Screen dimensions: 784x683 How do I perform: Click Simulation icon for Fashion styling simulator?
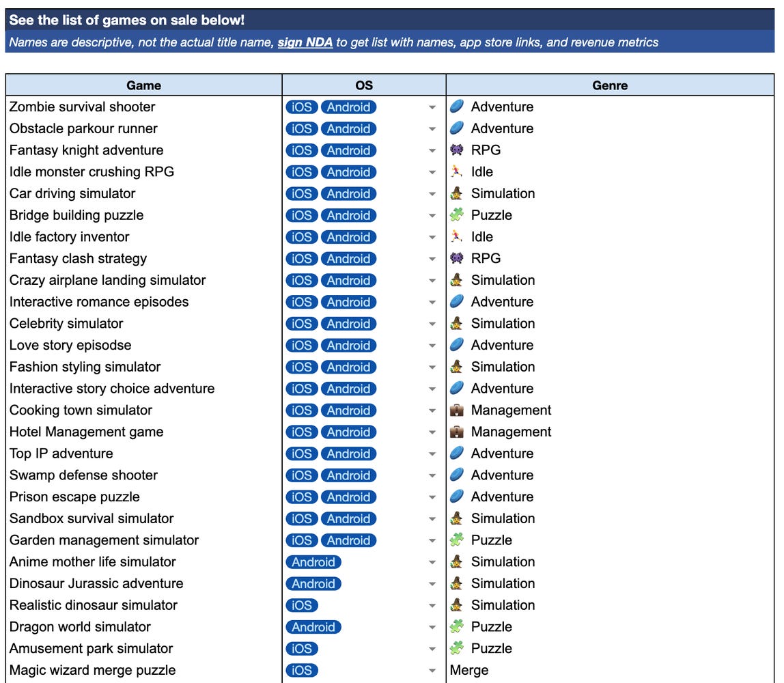pyautogui.click(x=456, y=367)
